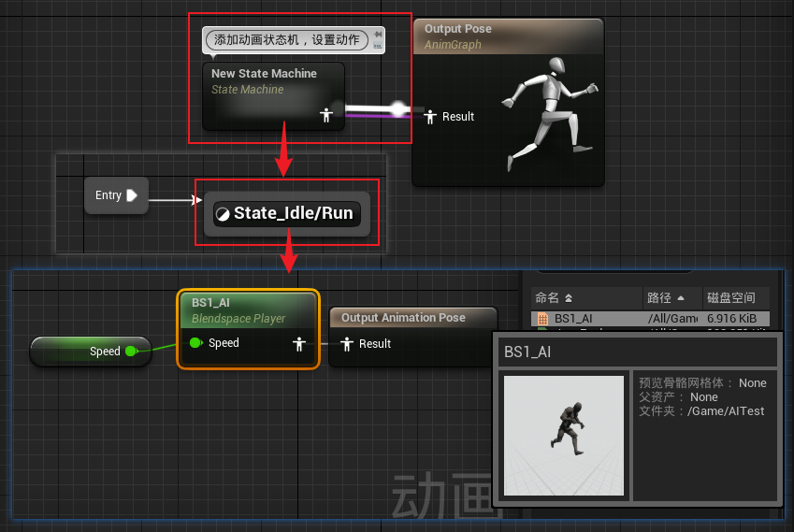Select the Output Animation Pose node
This screenshot has height=532, width=794.
pos(412,336)
